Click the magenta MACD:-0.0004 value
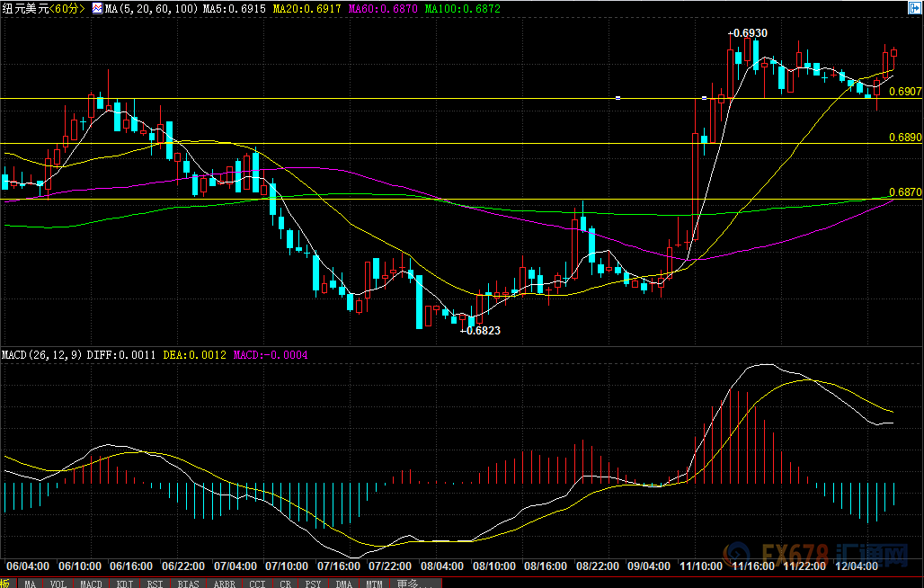Image resolution: width=924 pixels, height=588 pixels. [x=271, y=354]
